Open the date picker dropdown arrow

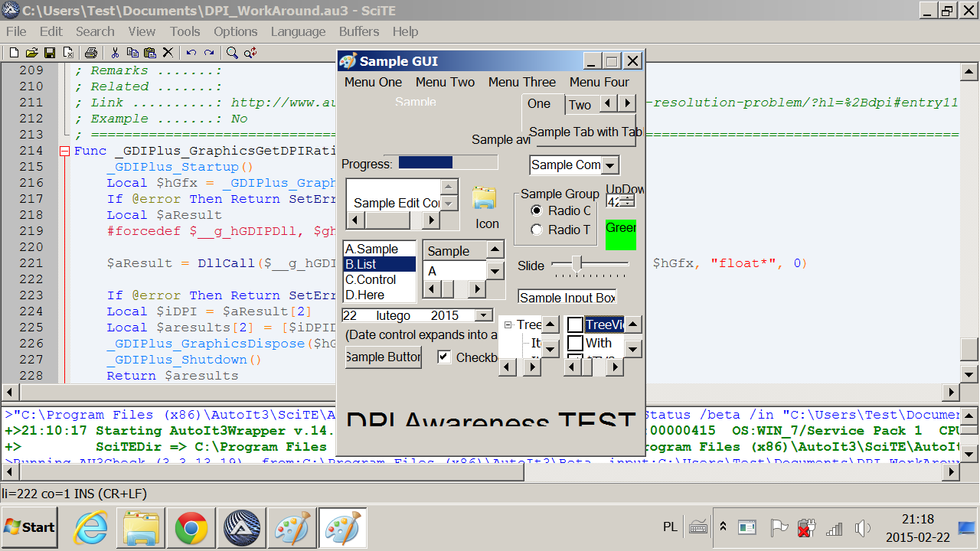pyautogui.click(x=483, y=315)
